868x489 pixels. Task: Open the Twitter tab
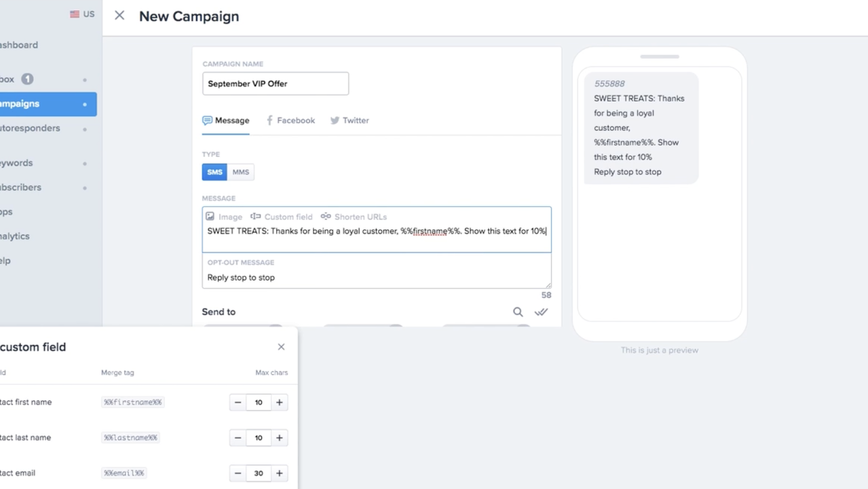coord(350,120)
